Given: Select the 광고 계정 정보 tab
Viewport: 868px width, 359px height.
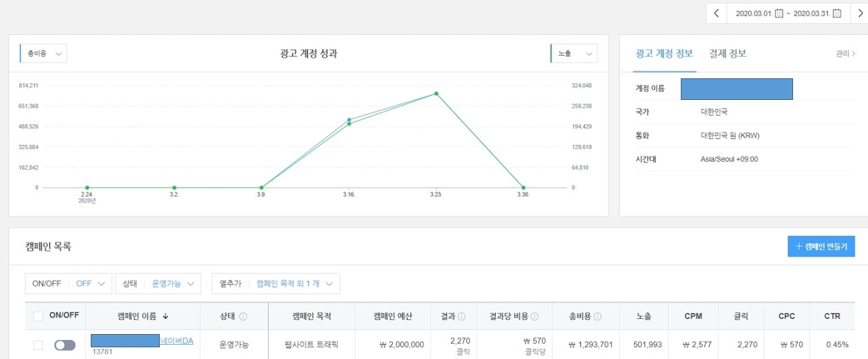Looking at the screenshot, I should [664, 54].
